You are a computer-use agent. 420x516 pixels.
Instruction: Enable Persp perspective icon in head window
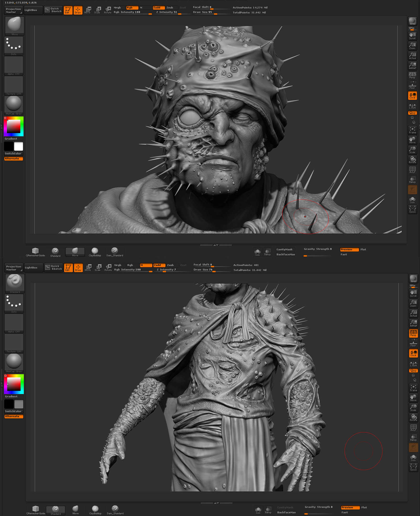412,76
